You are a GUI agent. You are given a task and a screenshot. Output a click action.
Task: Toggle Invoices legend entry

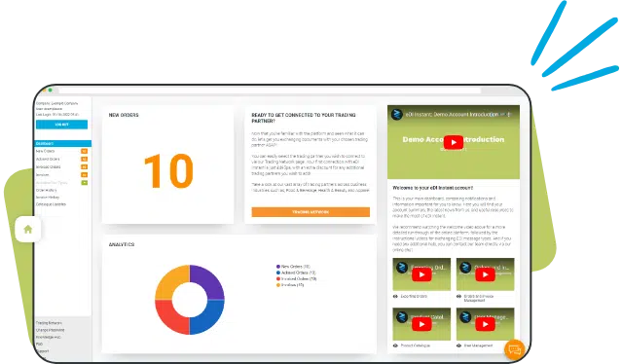[x=290, y=285]
